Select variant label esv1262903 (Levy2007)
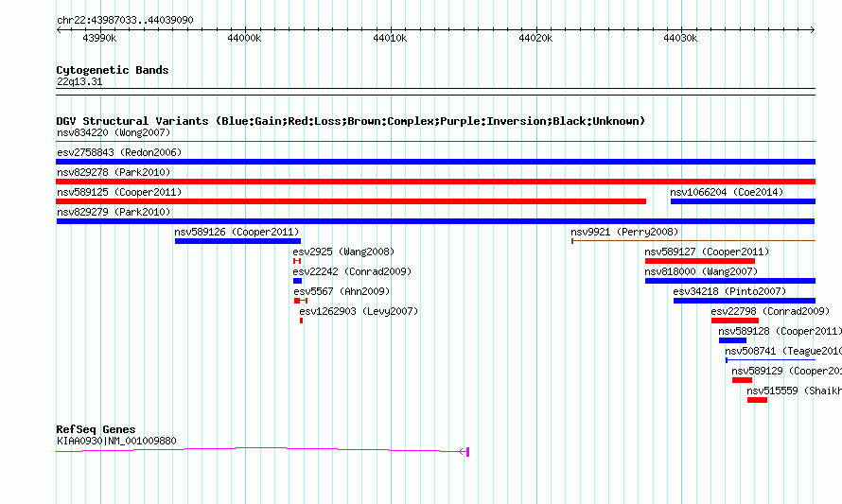The image size is (842, 504). pyautogui.click(x=359, y=311)
